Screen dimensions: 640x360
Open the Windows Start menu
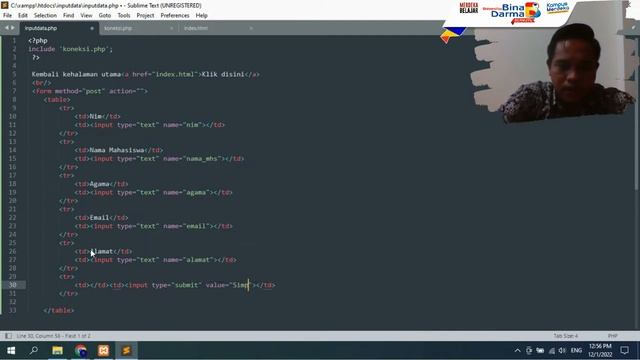pos(11,351)
